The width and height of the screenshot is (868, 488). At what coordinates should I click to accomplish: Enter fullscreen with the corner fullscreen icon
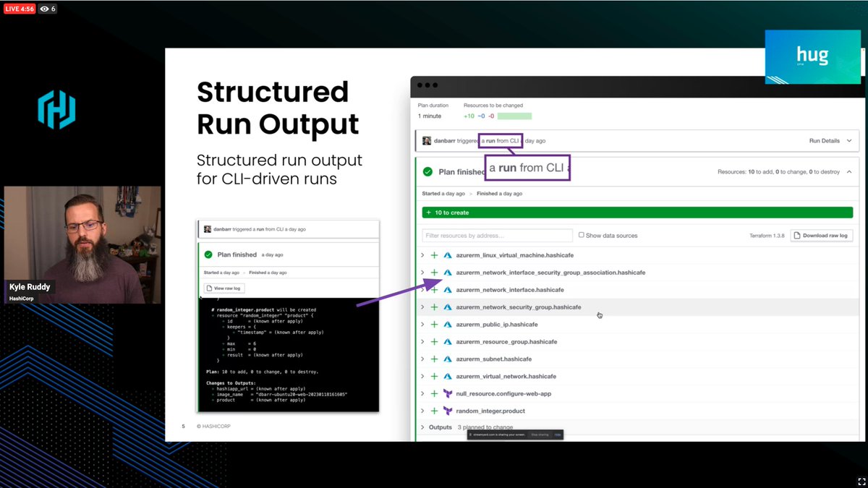tap(861, 481)
